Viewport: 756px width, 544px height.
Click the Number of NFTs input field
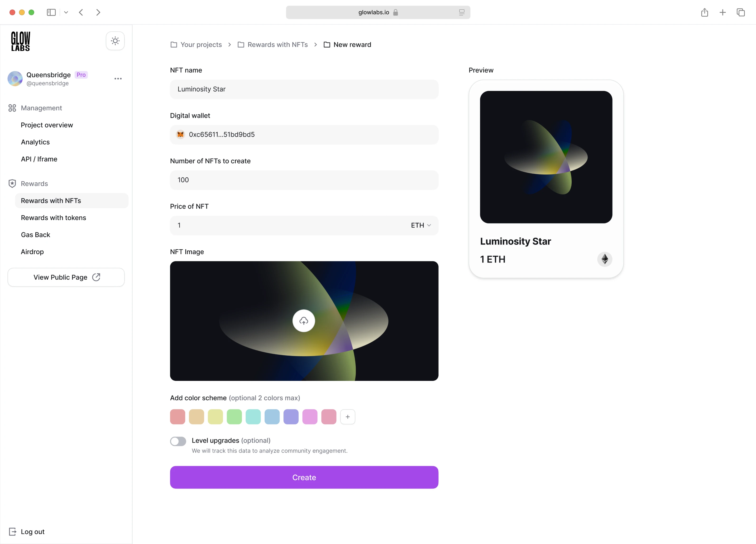pyautogui.click(x=304, y=180)
